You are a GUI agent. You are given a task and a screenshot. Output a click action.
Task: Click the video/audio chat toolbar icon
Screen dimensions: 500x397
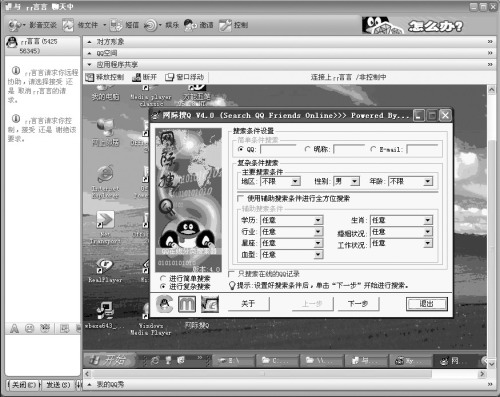click(14, 25)
